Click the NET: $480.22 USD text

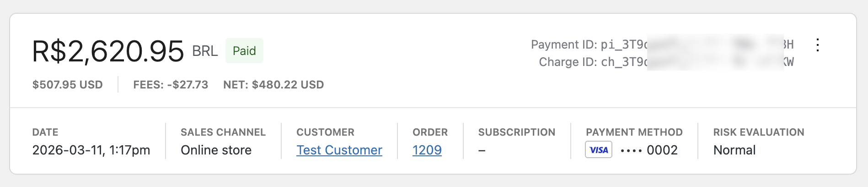273,85
